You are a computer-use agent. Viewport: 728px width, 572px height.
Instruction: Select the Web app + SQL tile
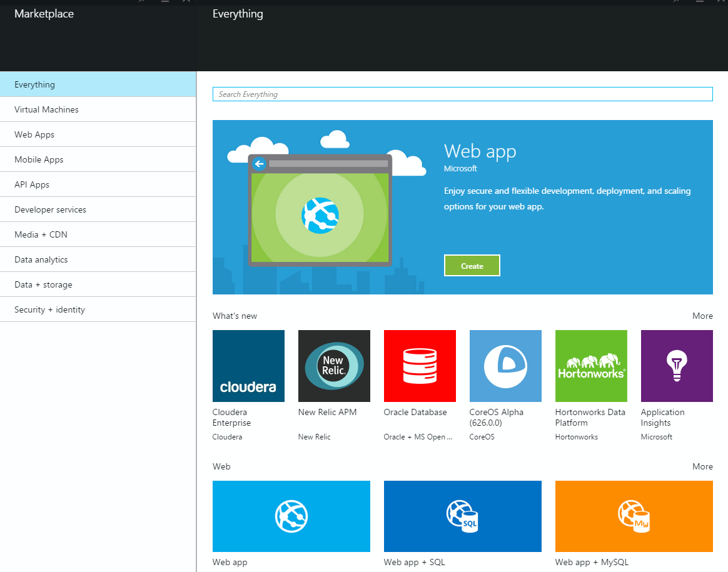click(463, 516)
